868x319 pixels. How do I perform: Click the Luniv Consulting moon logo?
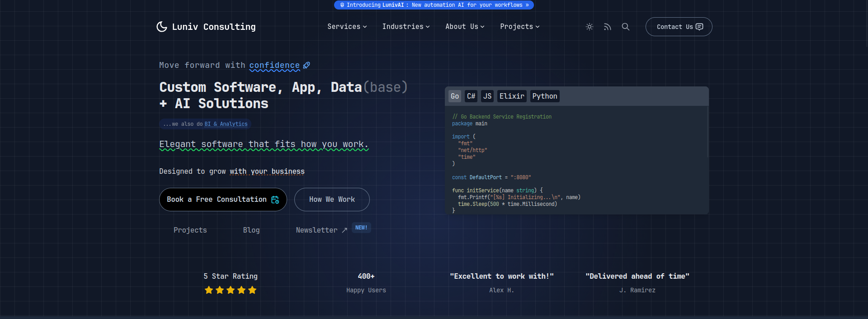161,27
